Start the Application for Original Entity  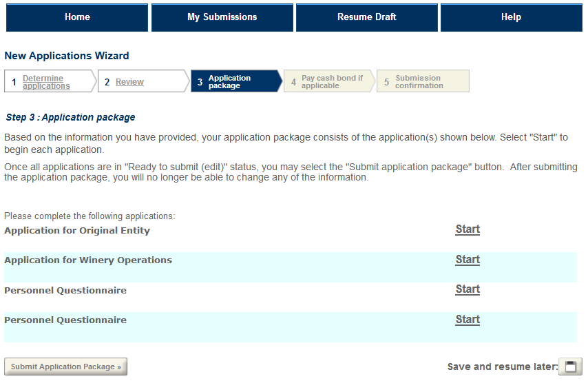click(x=468, y=229)
